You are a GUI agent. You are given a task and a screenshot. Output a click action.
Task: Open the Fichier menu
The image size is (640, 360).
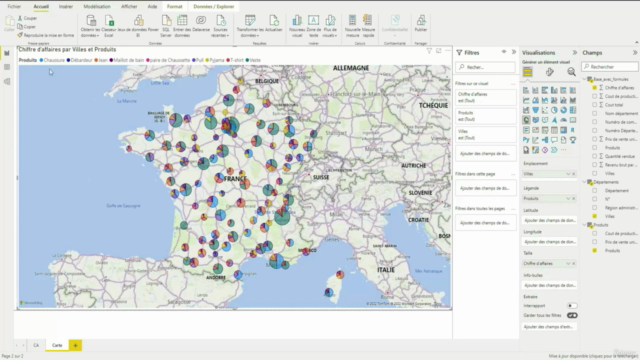pos(14,7)
